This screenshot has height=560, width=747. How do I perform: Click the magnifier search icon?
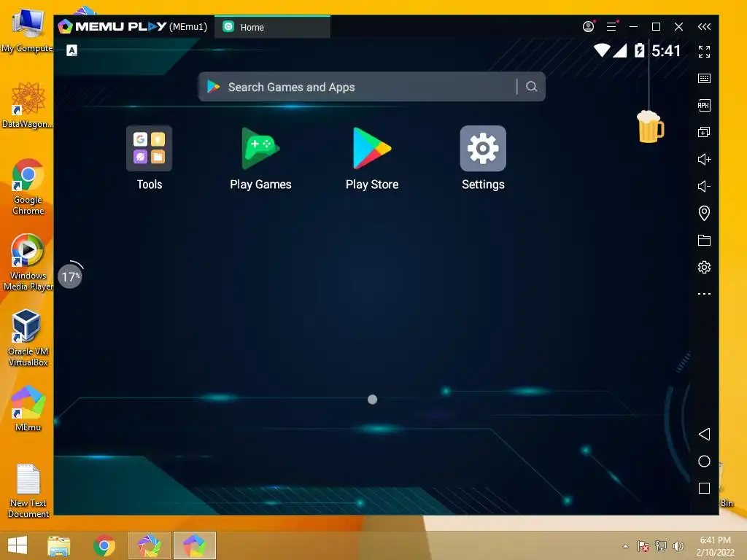[x=532, y=87]
